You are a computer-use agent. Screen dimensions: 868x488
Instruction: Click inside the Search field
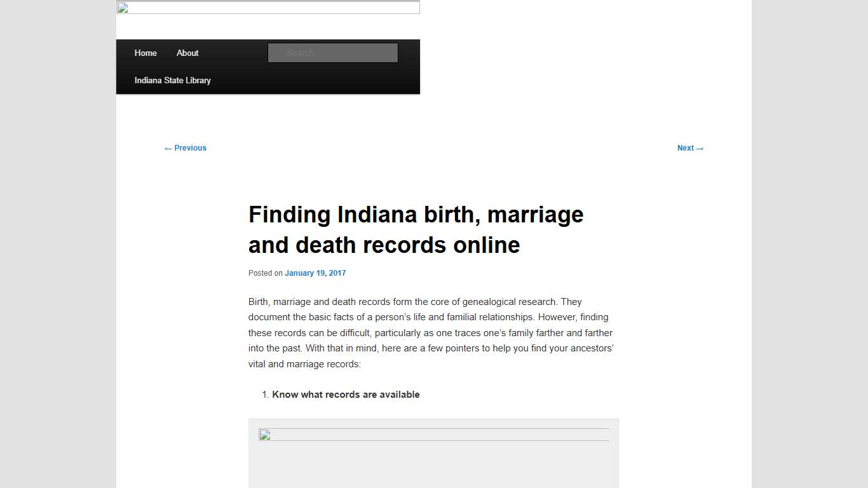pos(332,53)
